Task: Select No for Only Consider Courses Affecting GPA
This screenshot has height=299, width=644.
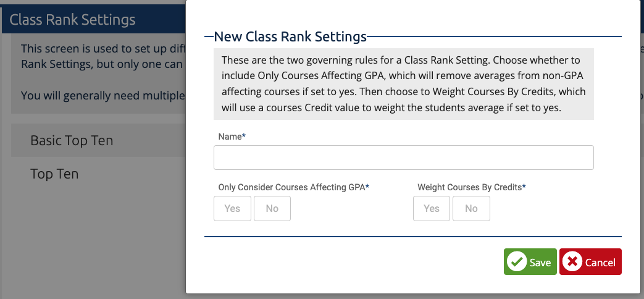Action: [272, 209]
